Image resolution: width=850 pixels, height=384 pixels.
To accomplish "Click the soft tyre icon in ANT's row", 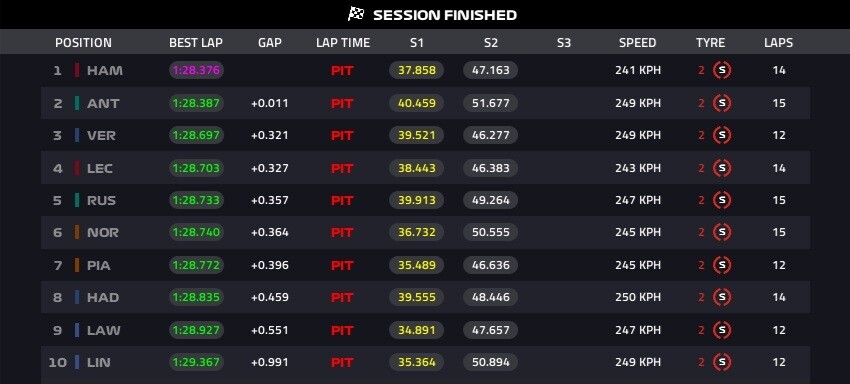I will click(x=722, y=103).
